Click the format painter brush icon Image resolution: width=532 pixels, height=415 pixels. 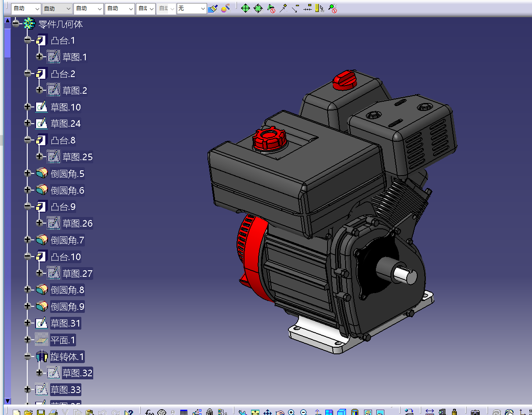[213, 8]
